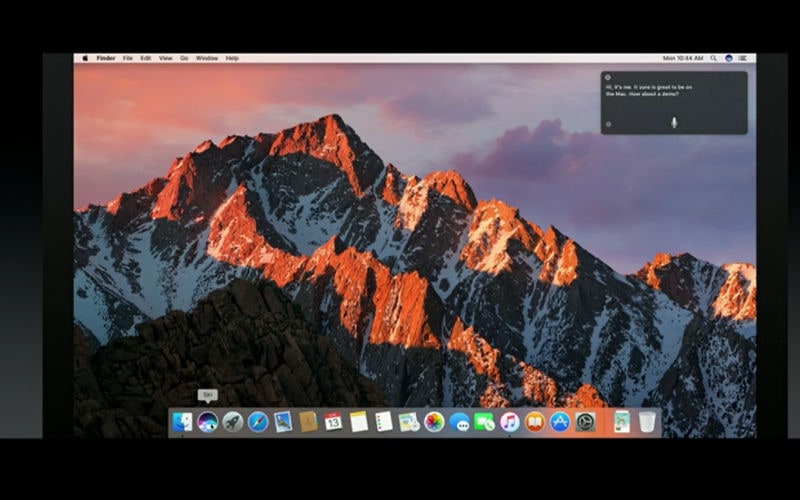The height and width of the screenshot is (500, 800).
Task: Open the Edit menu
Action: [x=146, y=58]
